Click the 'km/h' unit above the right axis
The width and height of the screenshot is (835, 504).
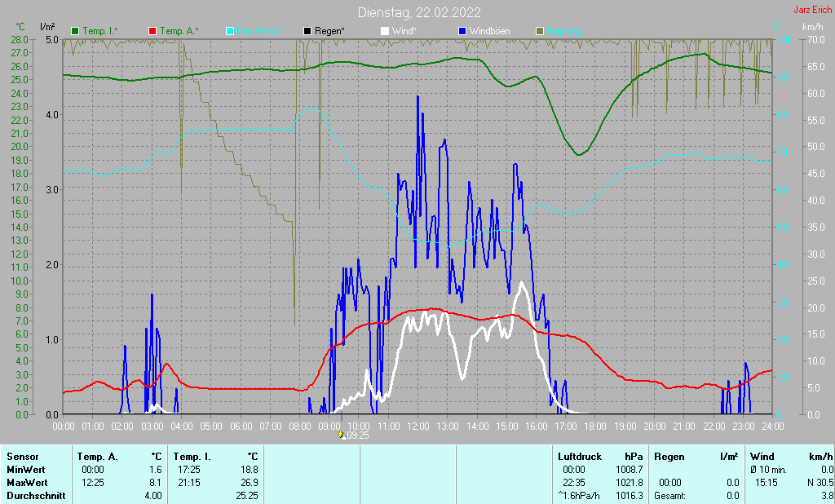tap(813, 27)
